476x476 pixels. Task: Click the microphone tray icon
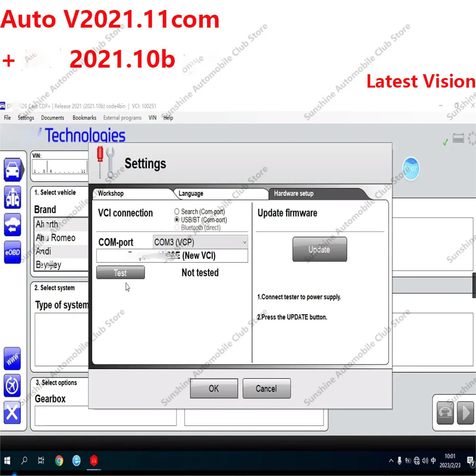(x=399, y=461)
